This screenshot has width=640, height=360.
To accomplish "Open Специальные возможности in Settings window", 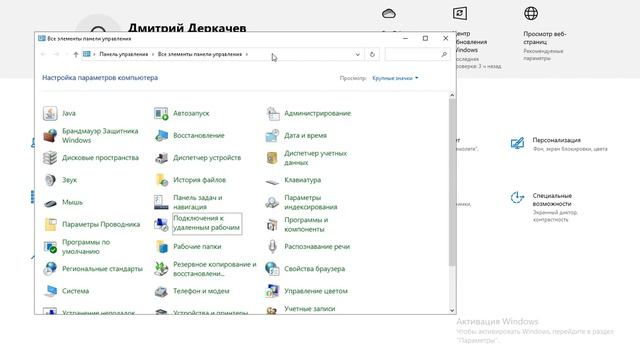I will [x=545, y=207].
